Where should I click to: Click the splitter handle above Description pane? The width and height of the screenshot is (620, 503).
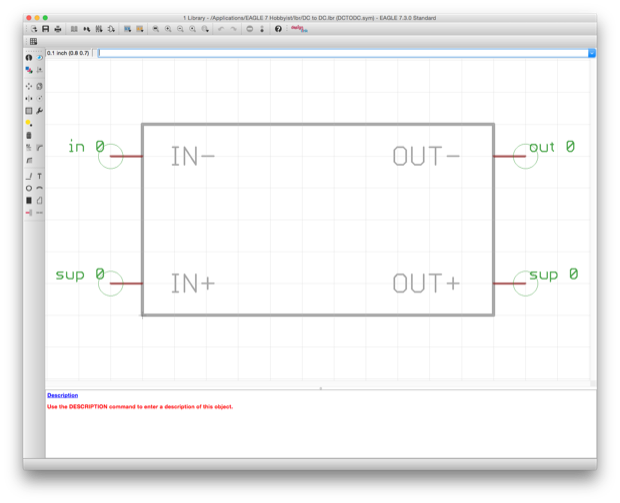click(321, 388)
